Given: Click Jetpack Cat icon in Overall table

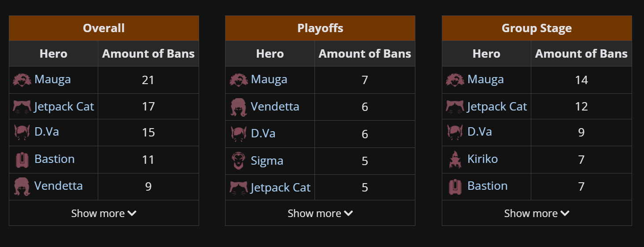Looking at the screenshot, I should (x=22, y=107).
